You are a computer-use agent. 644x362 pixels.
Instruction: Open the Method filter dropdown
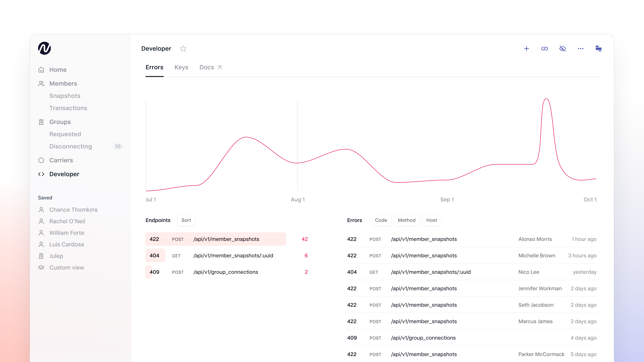[x=407, y=220]
